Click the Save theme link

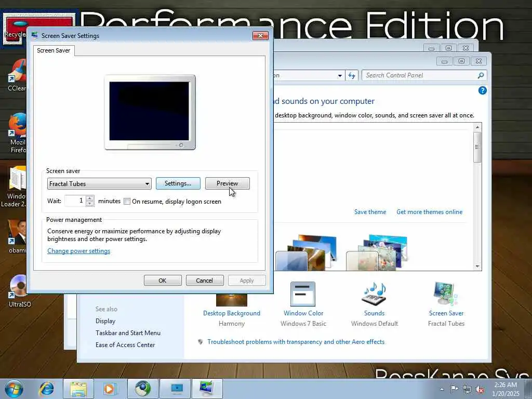pyautogui.click(x=370, y=212)
